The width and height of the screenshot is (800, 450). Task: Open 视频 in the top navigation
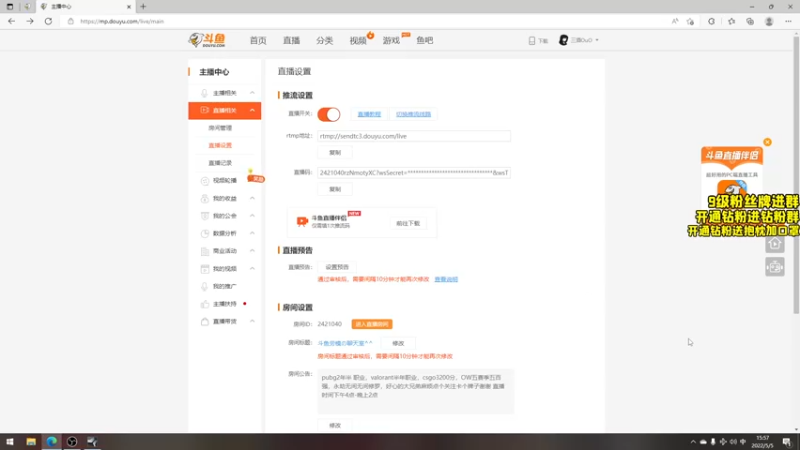[358, 40]
